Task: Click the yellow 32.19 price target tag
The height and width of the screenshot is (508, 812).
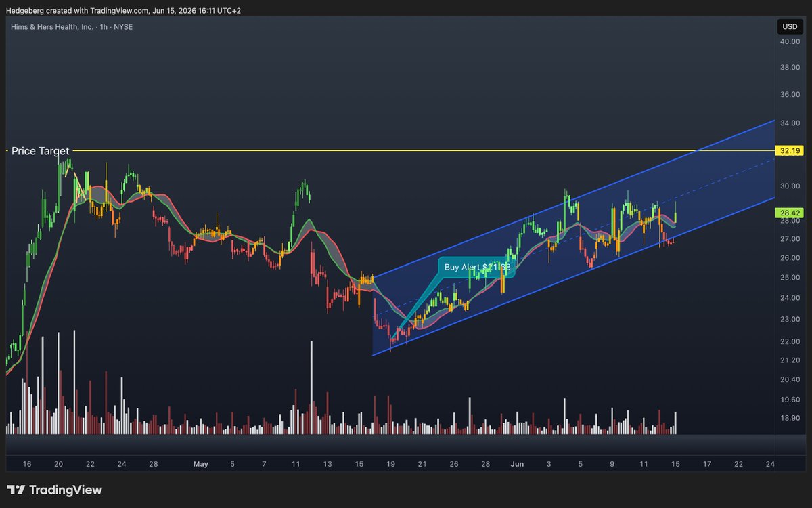Action: tap(790, 150)
